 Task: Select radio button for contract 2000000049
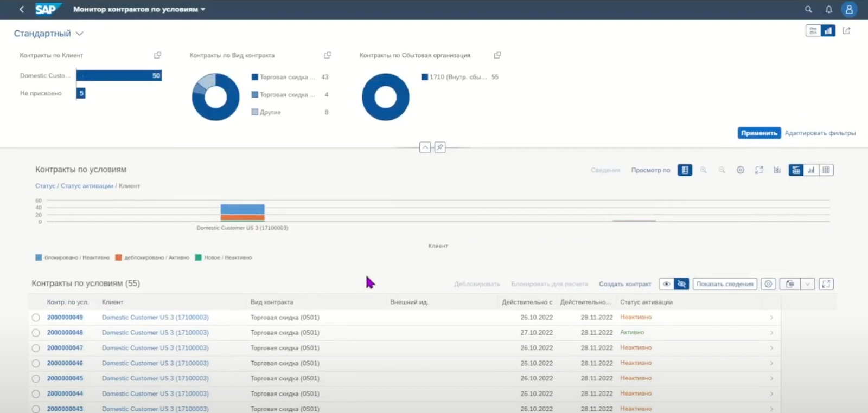tap(36, 318)
